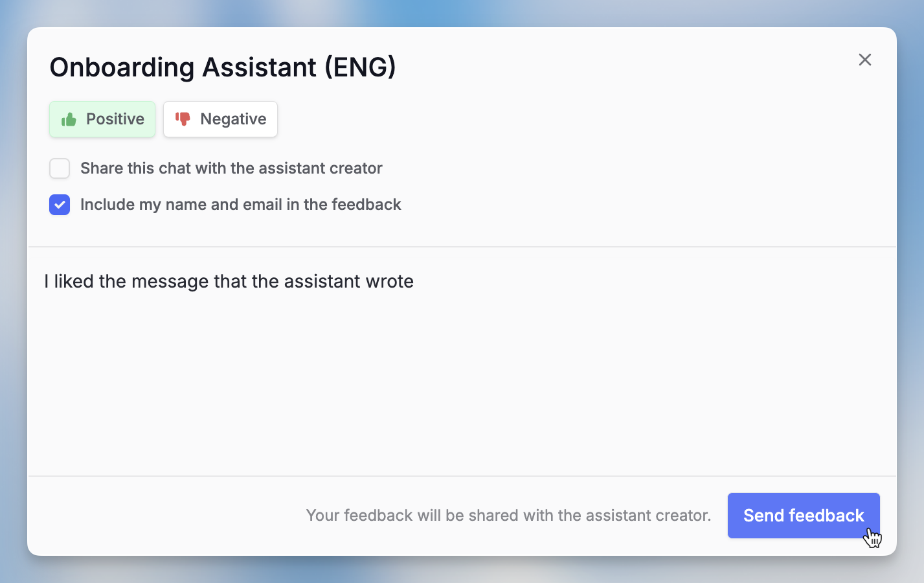924x583 pixels.
Task: Submit your feedback with Send feedback
Action: tap(804, 515)
